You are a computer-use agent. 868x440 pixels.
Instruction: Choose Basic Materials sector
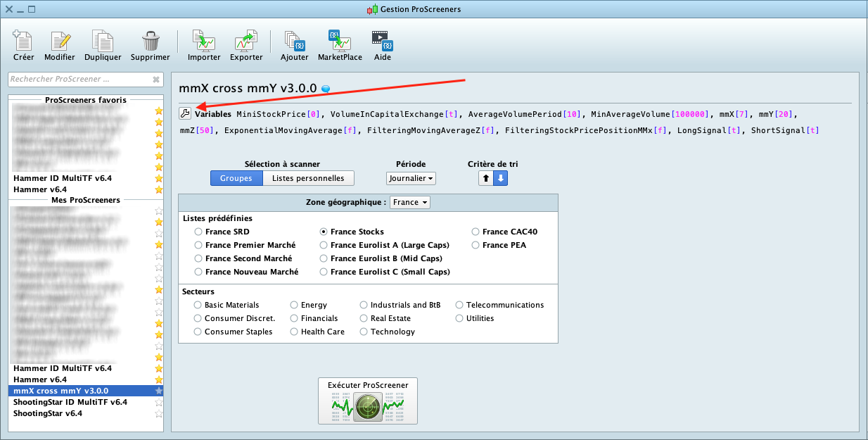198,305
